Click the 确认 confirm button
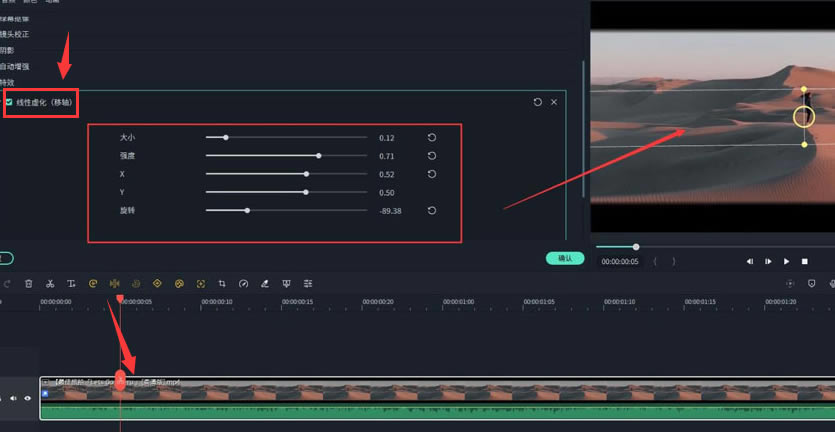This screenshot has height=432, width=835. pyautogui.click(x=565, y=258)
